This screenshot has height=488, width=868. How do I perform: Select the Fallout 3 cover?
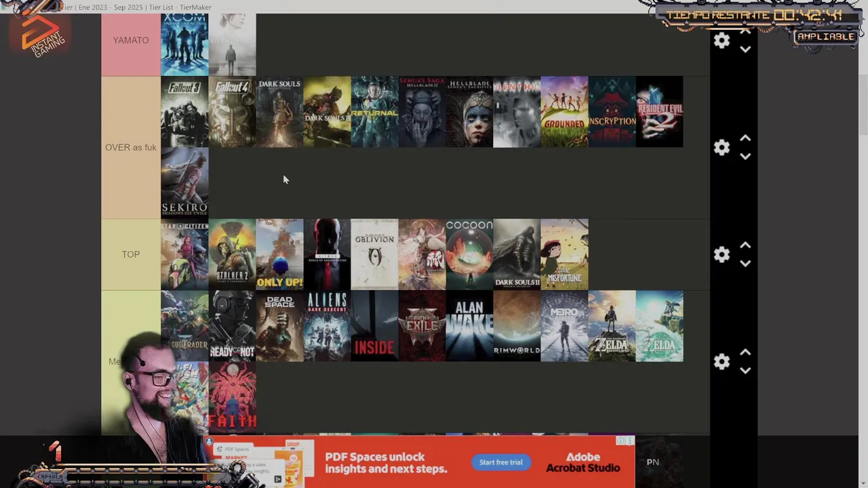(x=184, y=112)
